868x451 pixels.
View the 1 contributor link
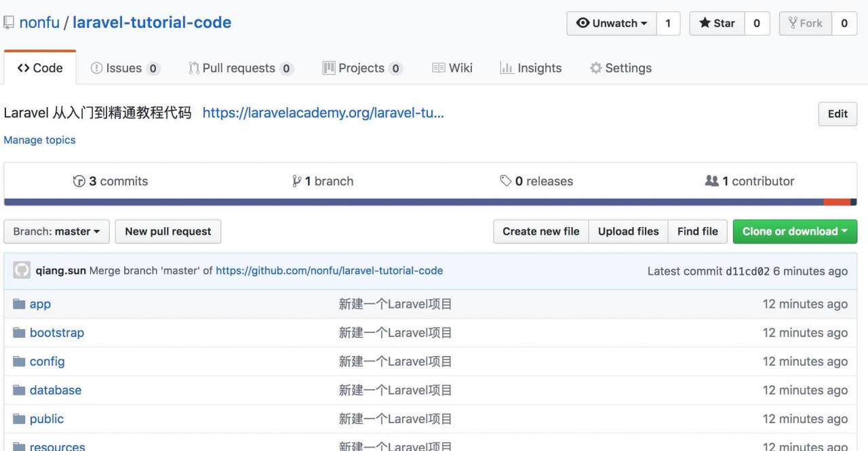tap(750, 181)
